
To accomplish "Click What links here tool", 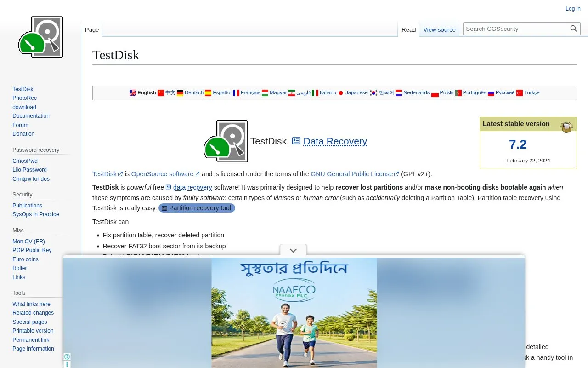I will coord(31,304).
